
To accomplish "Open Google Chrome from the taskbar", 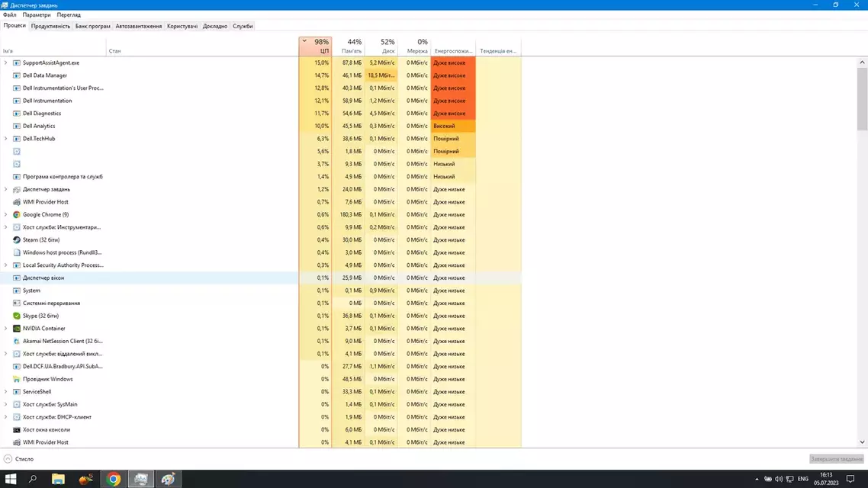I will tap(114, 479).
